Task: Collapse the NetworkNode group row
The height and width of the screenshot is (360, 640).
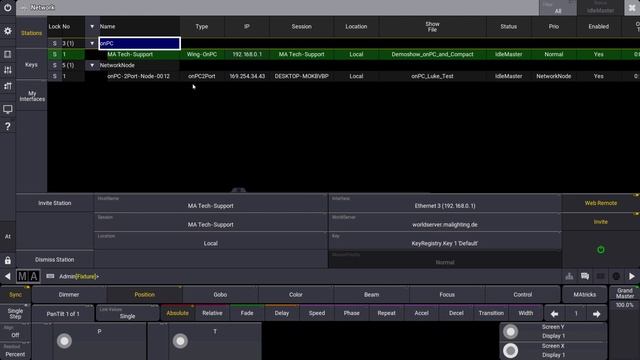Action: point(92,65)
